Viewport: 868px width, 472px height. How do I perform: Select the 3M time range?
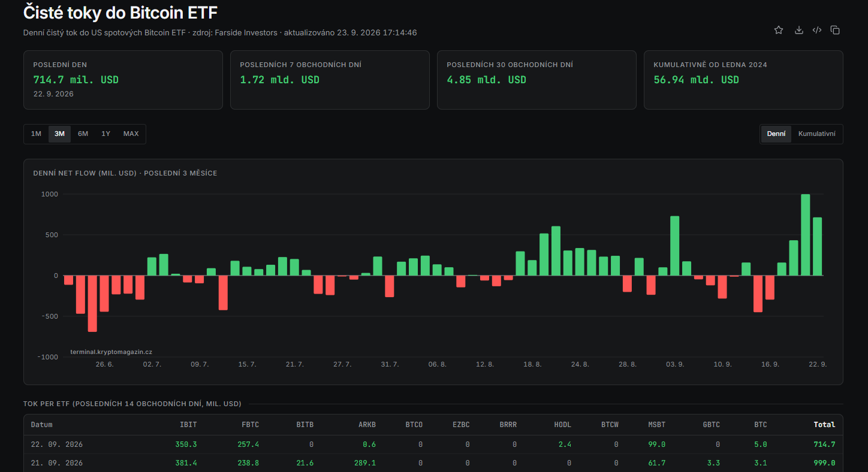coord(59,134)
